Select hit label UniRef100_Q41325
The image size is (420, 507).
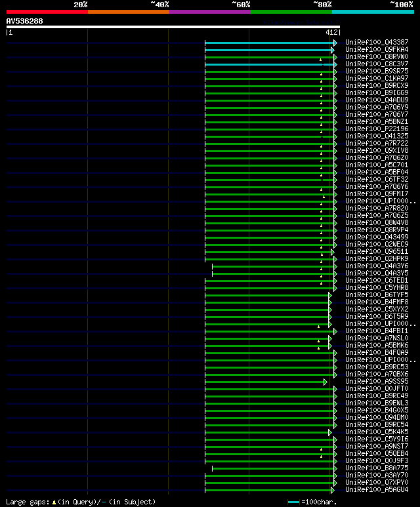[x=377, y=136]
